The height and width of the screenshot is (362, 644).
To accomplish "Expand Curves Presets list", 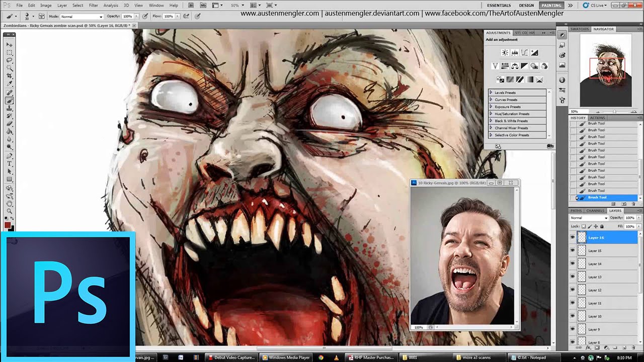I will pos(491,100).
